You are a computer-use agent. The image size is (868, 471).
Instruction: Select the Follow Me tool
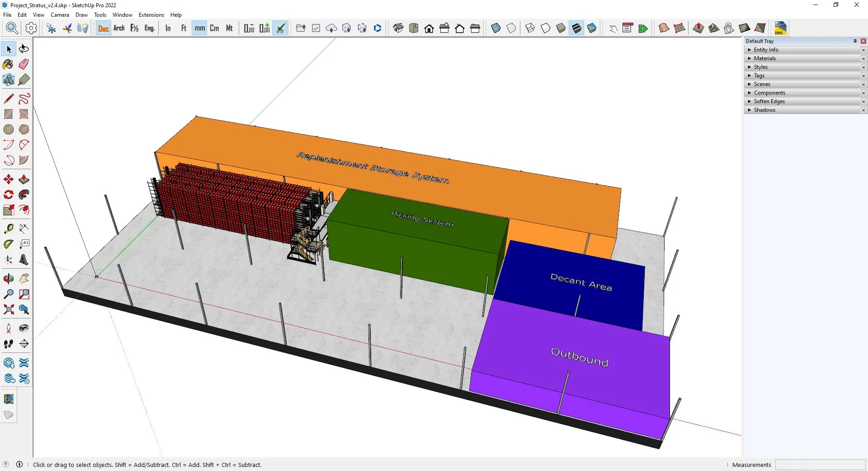pyautogui.click(x=24, y=195)
